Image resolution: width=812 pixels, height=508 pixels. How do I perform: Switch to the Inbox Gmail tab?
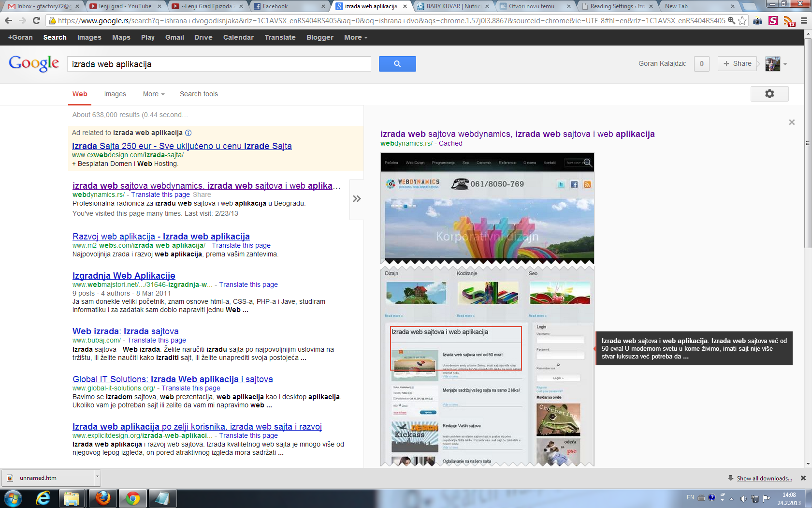point(43,6)
